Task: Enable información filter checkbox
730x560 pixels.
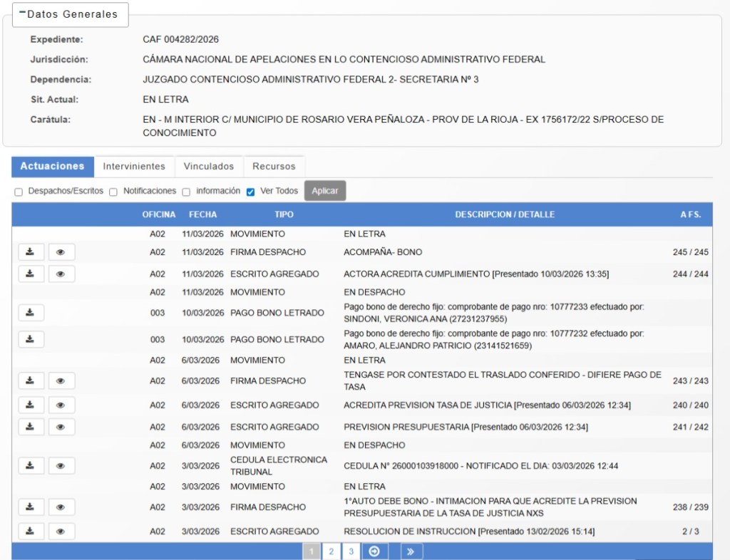Action: (x=186, y=192)
